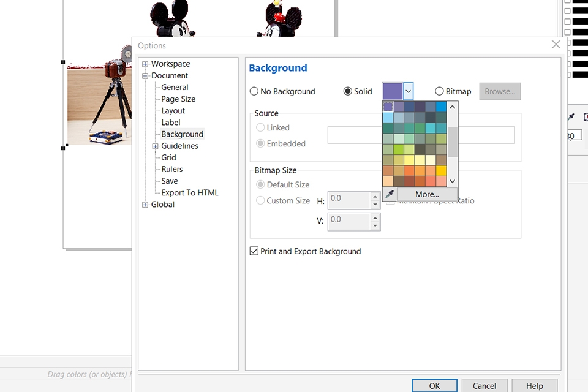Close the Options dialog with X
The image size is (588, 392).
556,45
